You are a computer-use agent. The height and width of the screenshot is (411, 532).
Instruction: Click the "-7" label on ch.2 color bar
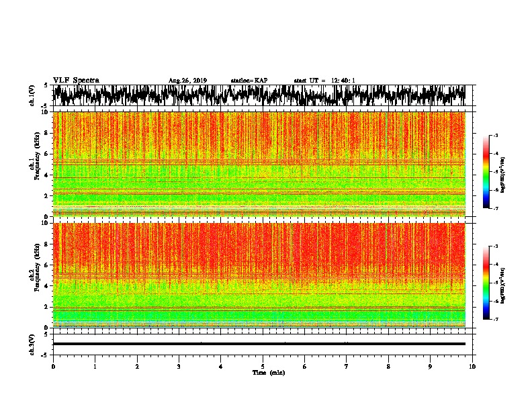coord(496,319)
